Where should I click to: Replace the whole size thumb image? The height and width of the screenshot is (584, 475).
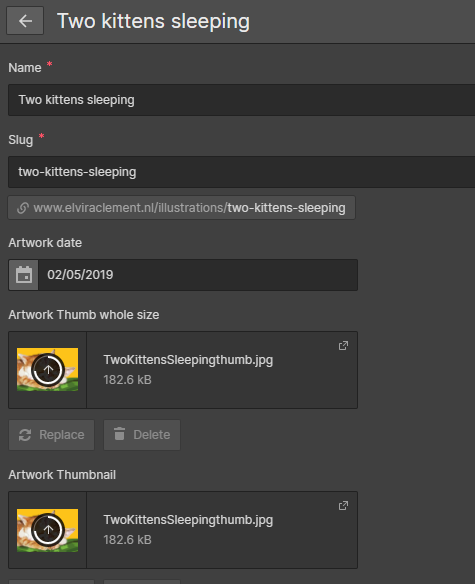coord(51,435)
